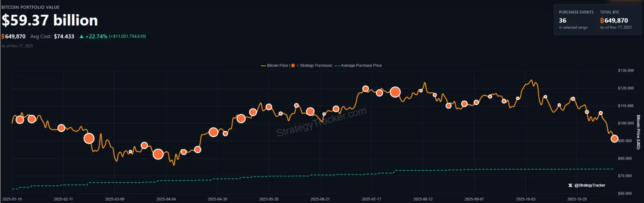Click the 36 purchase events count
This screenshot has width=644, height=203.
(x=563, y=21)
